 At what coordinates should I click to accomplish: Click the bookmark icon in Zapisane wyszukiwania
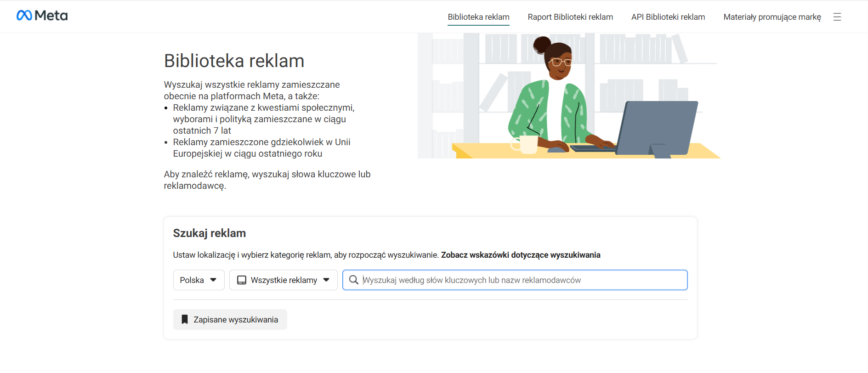[x=185, y=319]
